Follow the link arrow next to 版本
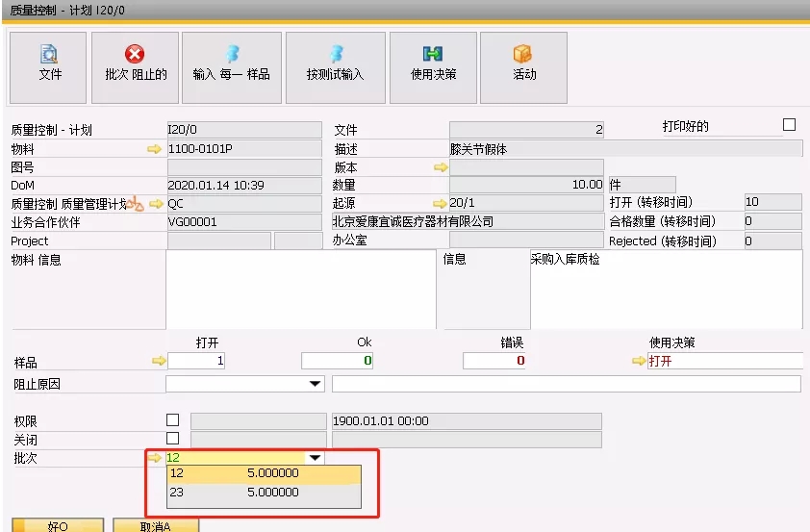This screenshot has height=532, width=810. [441, 166]
